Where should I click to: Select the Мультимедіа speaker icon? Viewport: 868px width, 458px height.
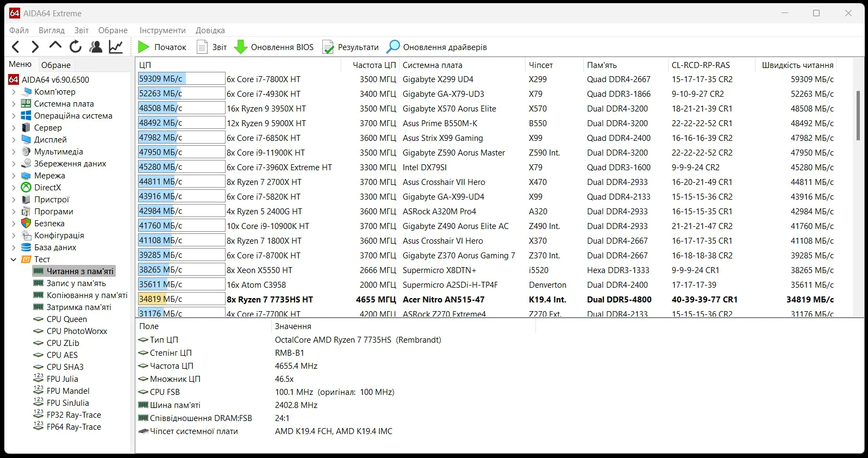pos(26,151)
